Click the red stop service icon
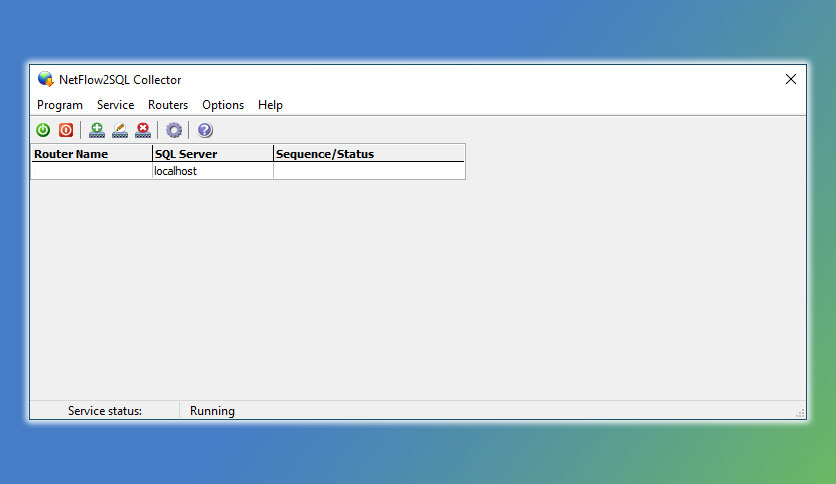Image resolution: width=836 pixels, height=484 pixels. click(66, 130)
